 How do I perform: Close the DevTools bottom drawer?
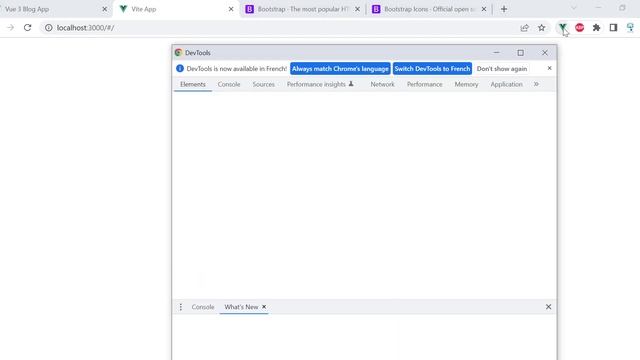tap(548, 307)
